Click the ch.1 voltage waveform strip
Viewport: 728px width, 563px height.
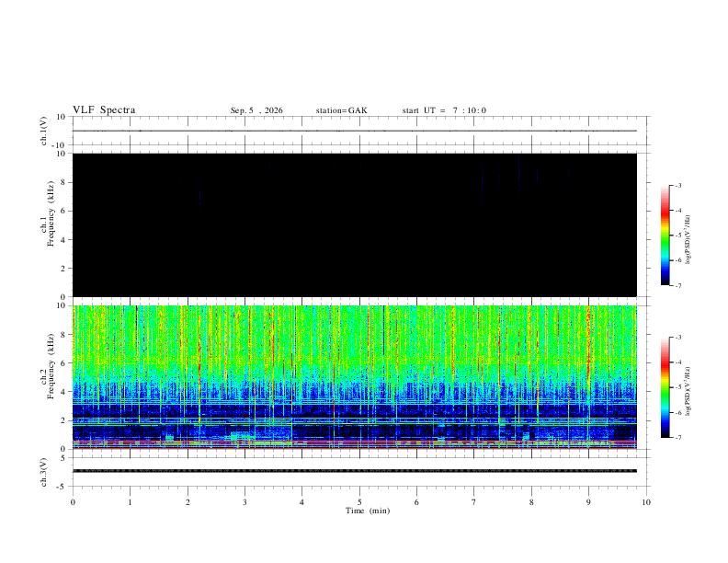pos(355,131)
